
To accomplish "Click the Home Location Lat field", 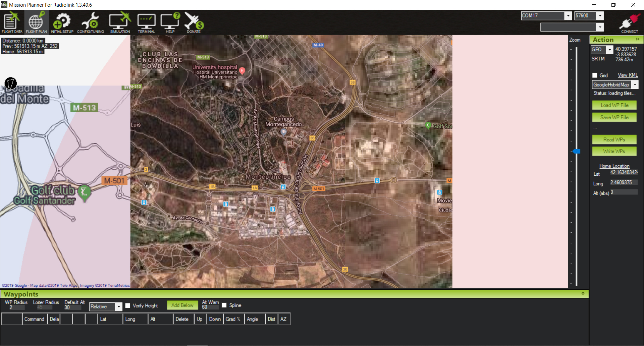I will pyautogui.click(x=624, y=173).
